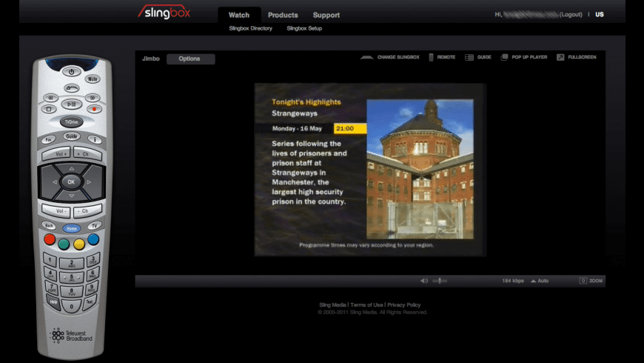Image resolution: width=644 pixels, height=363 pixels.
Task: Click the phone/hang-up button below power on remote
Action: pyautogui.click(x=72, y=88)
